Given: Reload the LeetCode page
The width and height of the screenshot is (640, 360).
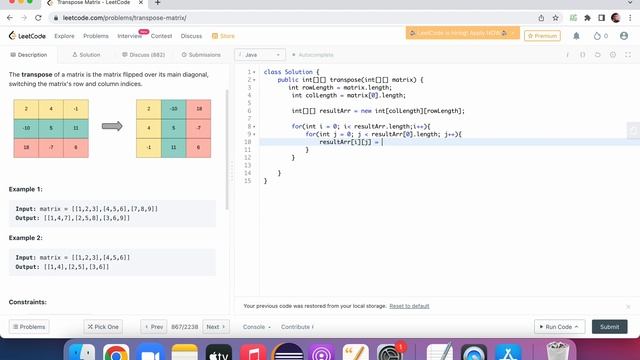Looking at the screenshot, I should [38, 18].
